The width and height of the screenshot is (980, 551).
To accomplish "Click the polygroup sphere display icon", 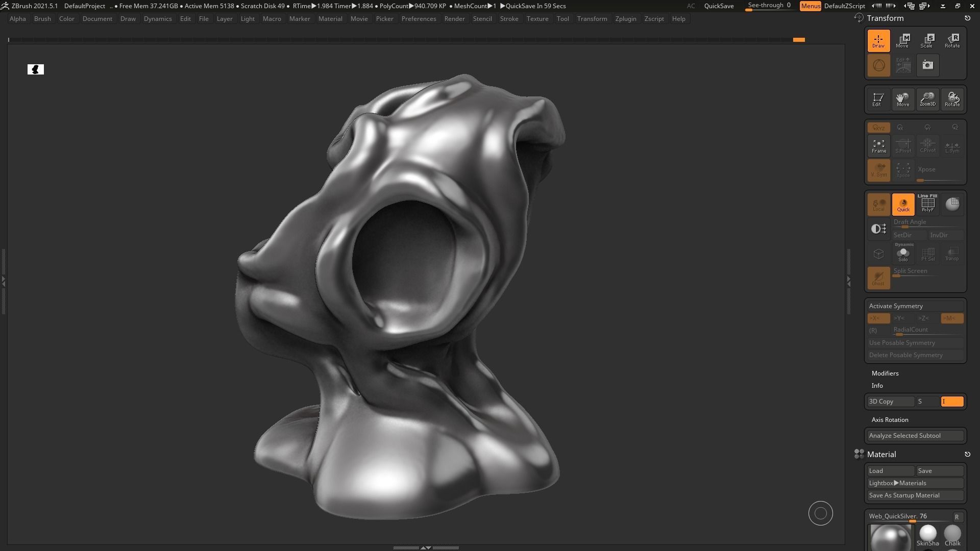I will pos(952,205).
